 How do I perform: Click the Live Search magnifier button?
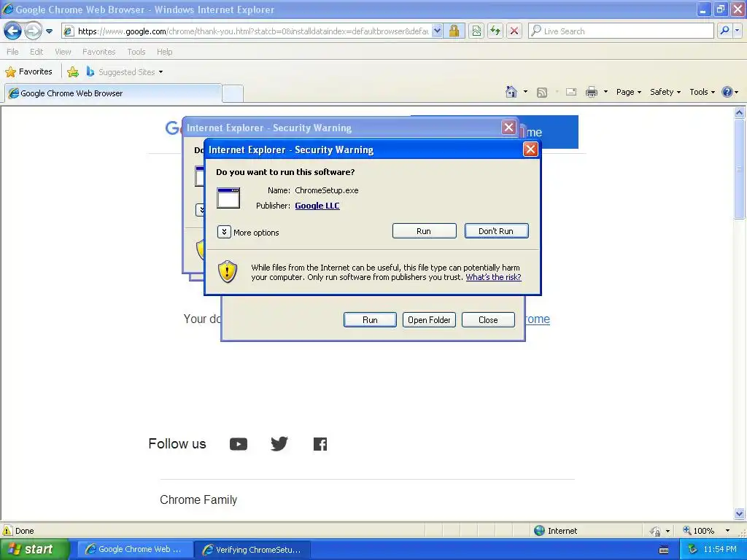pyautogui.click(x=724, y=31)
